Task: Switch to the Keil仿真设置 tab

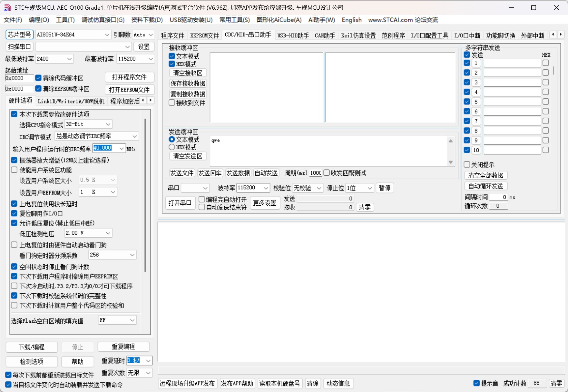Action: [358, 35]
